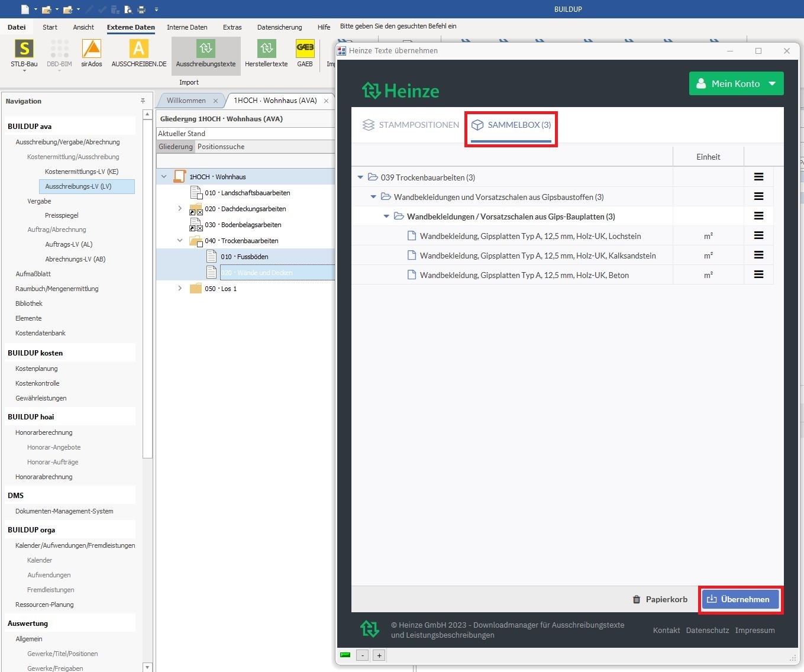804x672 pixels.
Task: Select Wandbekleidung Holz-UK, Beton position
Action: pyautogui.click(x=524, y=275)
